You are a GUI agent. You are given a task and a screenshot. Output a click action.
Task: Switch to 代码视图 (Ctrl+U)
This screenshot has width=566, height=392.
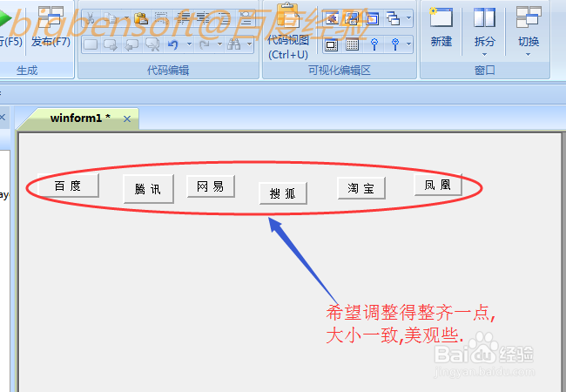coord(288,31)
